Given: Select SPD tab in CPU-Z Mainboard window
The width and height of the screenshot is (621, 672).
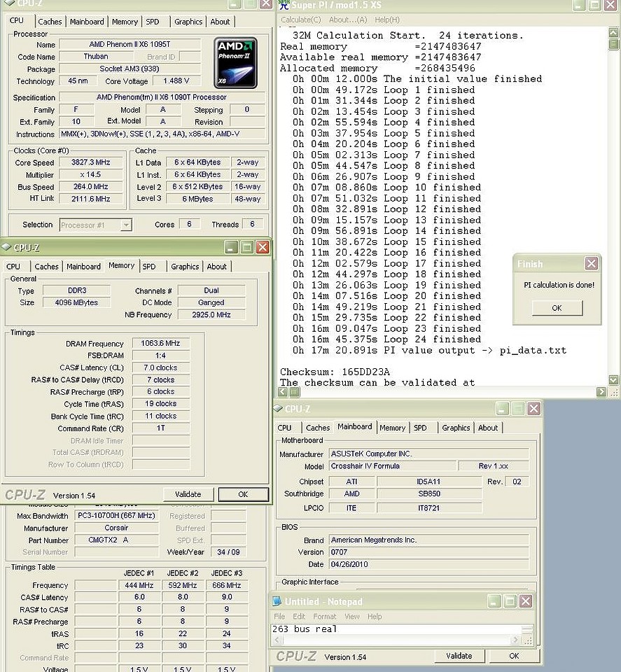Looking at the screenshot, I should pos(420,428).
